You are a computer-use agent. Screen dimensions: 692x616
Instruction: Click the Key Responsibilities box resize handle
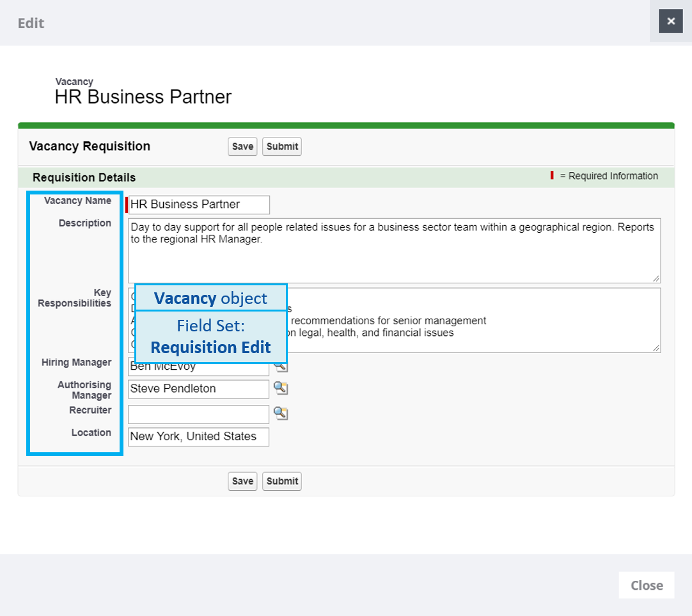click(x=656, y=347)
